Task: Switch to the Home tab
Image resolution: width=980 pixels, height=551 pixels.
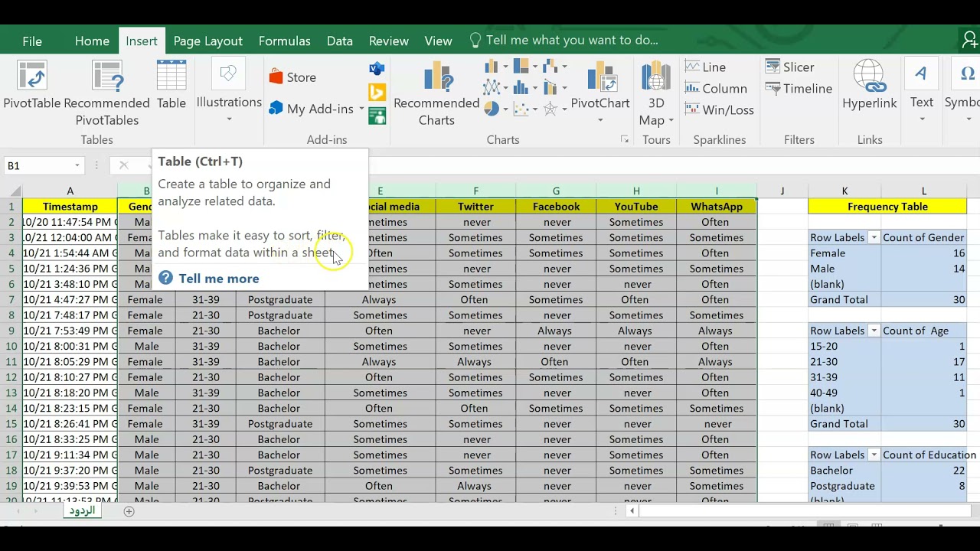Action: point(92,41)
